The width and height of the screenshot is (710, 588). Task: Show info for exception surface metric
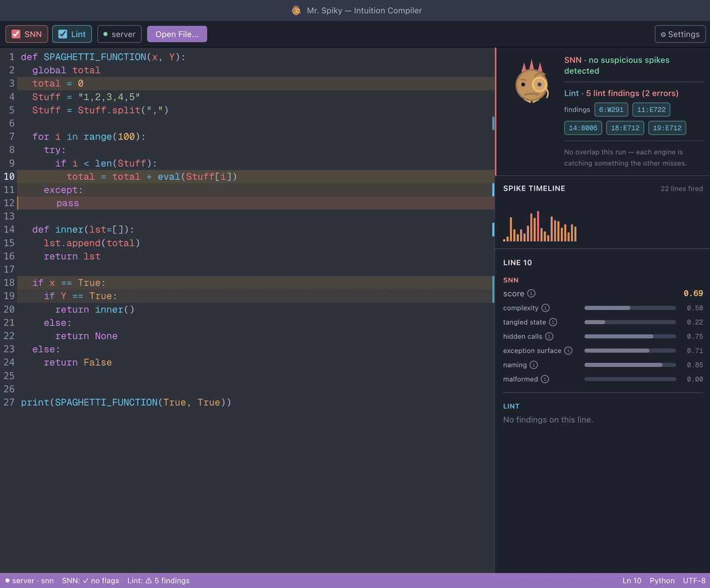click(x=568, y=351)
